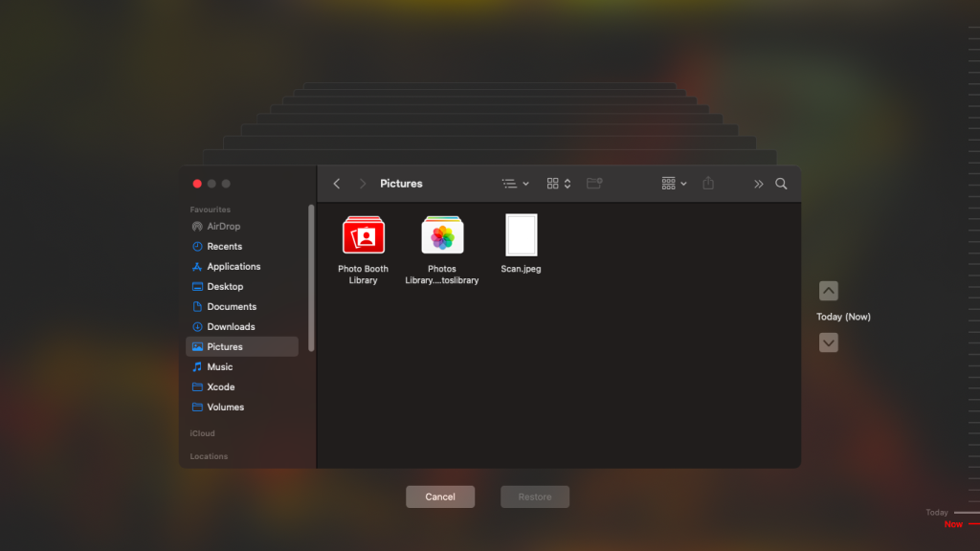The image size is (980, 551).
Task: Select the Scan.jpeg thumbnail
Action: coord(522,235)
